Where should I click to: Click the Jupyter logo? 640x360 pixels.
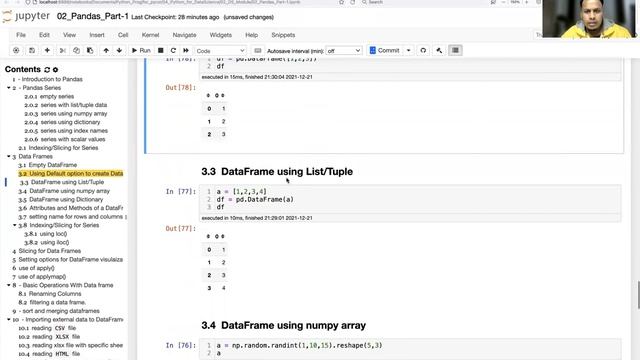point(26,17)
